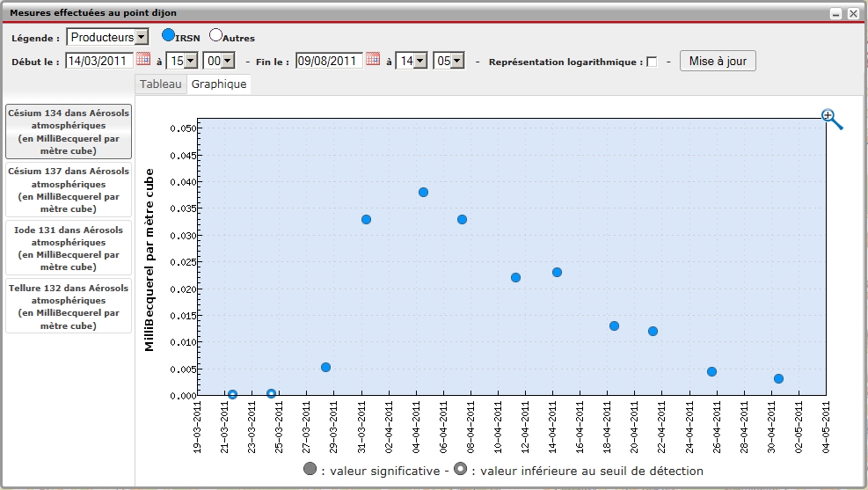
Task: Open the start date calendar picker
Action: click(x=143, y=59)
